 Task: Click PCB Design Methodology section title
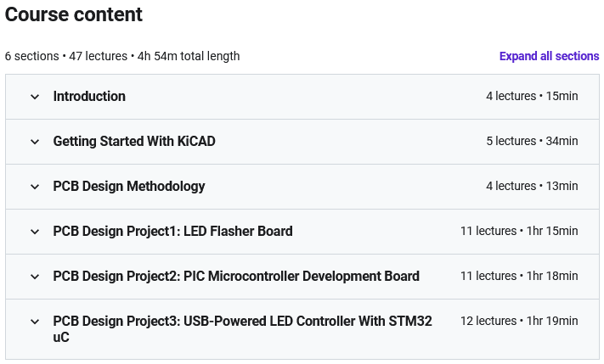click(x=129, y=187)
